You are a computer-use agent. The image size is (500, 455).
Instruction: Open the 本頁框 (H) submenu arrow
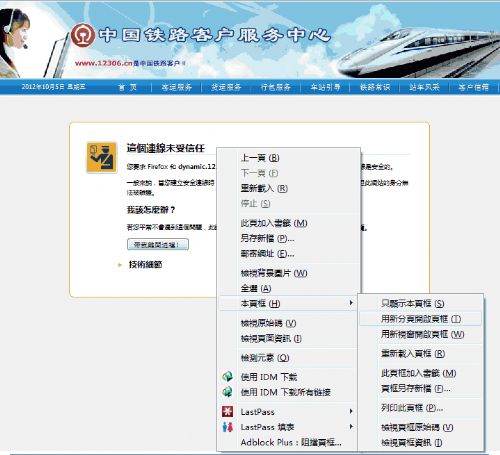coord(351,303)
